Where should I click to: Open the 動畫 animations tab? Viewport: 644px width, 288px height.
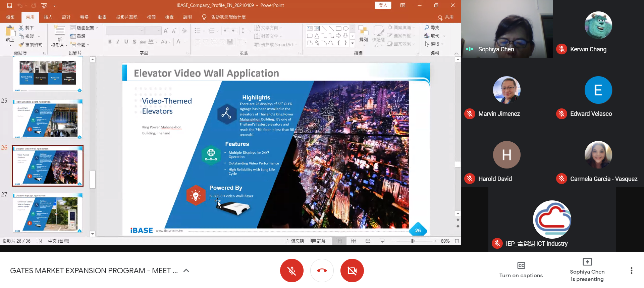102,17
